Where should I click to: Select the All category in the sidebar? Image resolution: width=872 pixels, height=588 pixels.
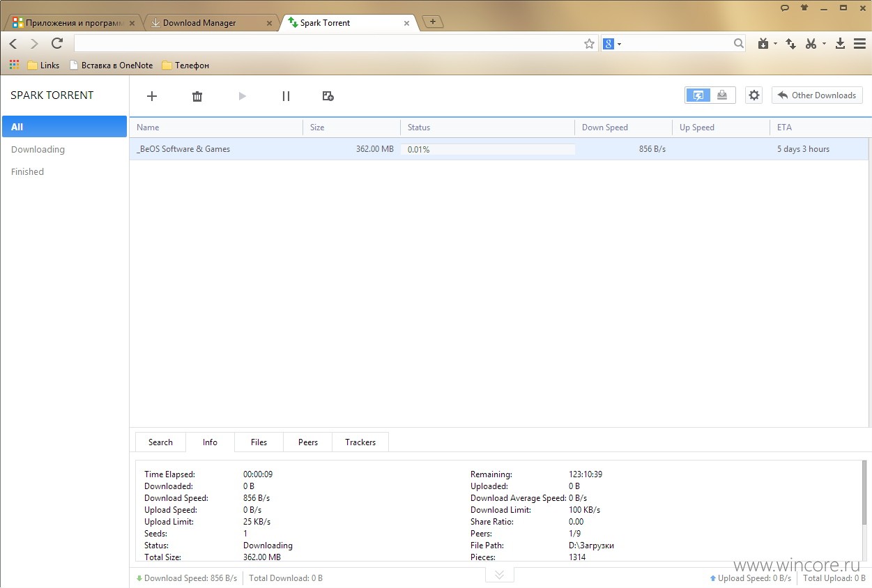(64, 127)
